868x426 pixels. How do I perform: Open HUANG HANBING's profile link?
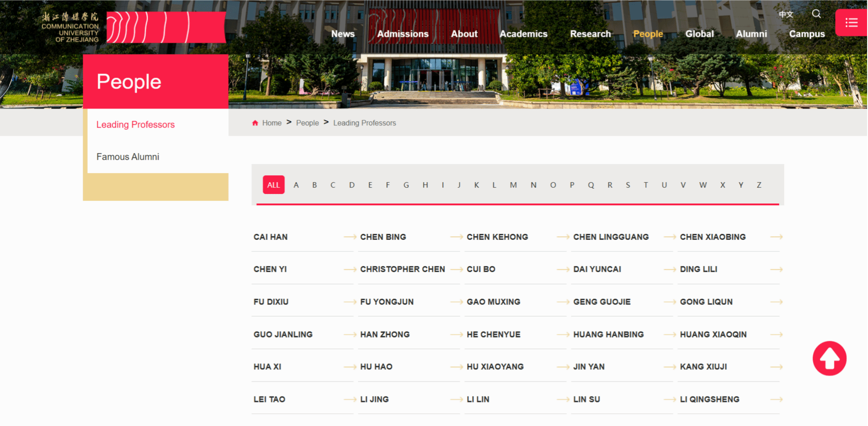pyautogui.click(x=608, y=335)
